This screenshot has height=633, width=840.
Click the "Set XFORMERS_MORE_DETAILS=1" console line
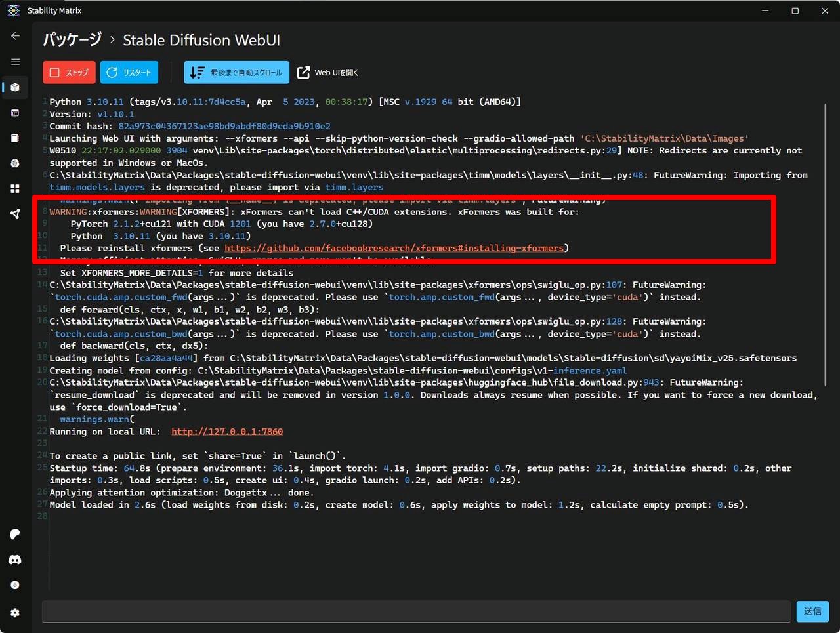[177, 273]
